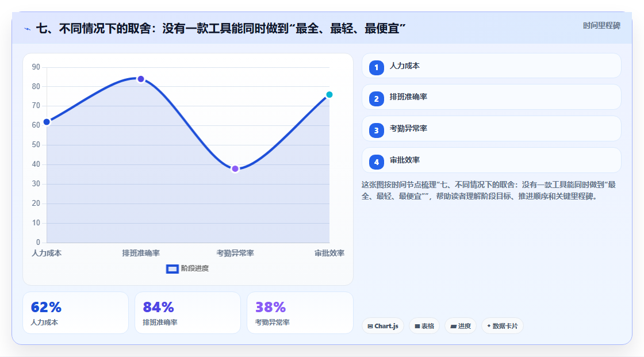Screen dimensions: 644x357
Task: Select the 排班准确率 peak data point
Action: [141, 79]
